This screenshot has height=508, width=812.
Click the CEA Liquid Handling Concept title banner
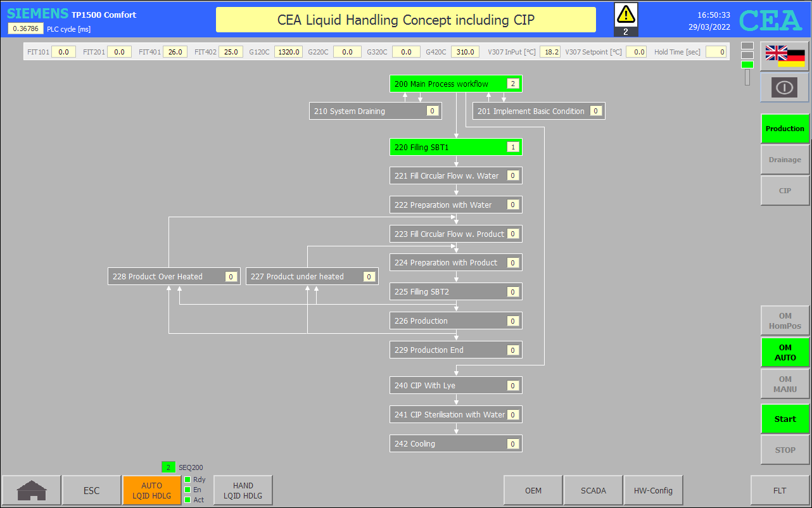[x=406, y=20]
